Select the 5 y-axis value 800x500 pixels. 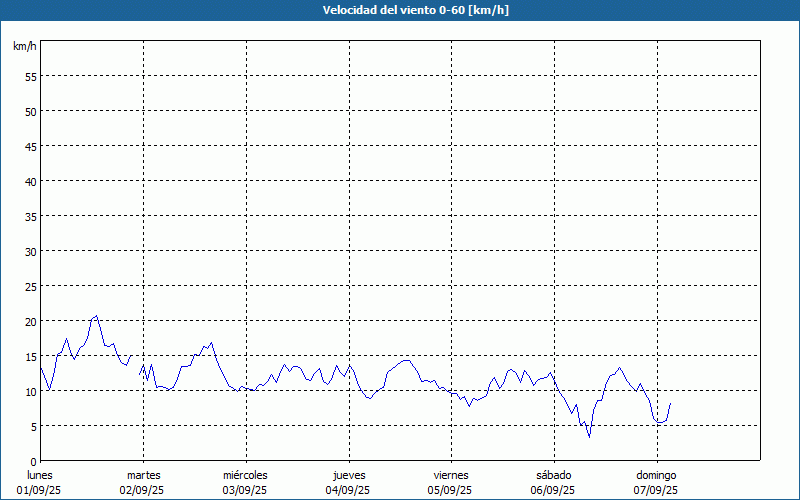[x=34, y=427]
